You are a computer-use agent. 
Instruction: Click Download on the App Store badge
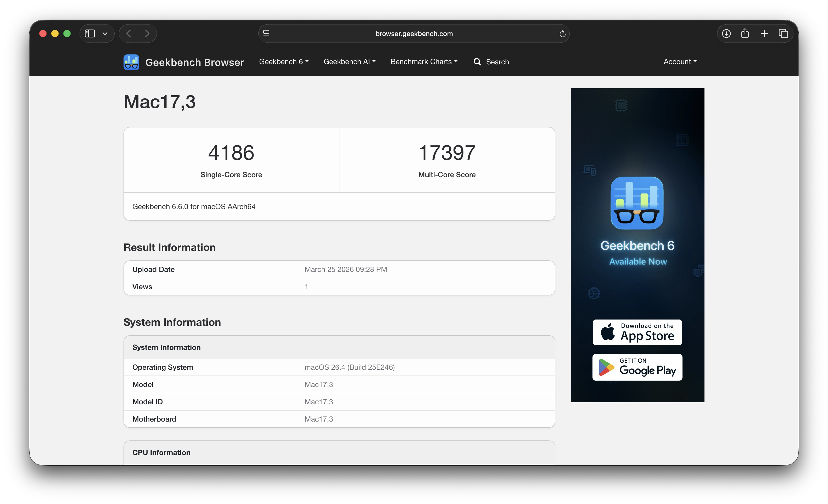pos(637,332)
